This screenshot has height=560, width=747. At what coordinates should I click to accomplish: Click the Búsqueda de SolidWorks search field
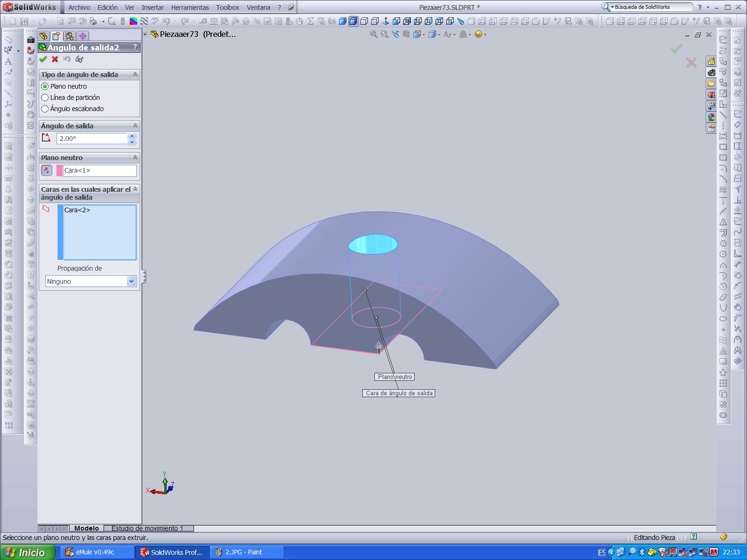tap(653, 7)
